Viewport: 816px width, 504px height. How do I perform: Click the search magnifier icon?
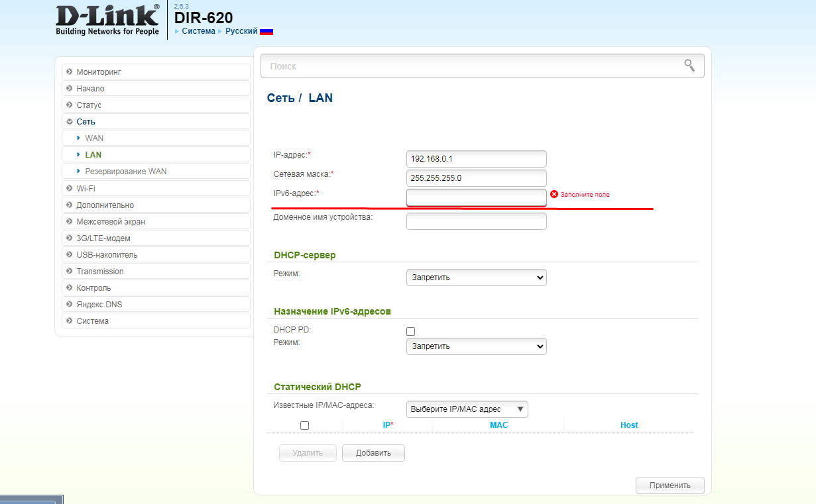click(689, 66)
